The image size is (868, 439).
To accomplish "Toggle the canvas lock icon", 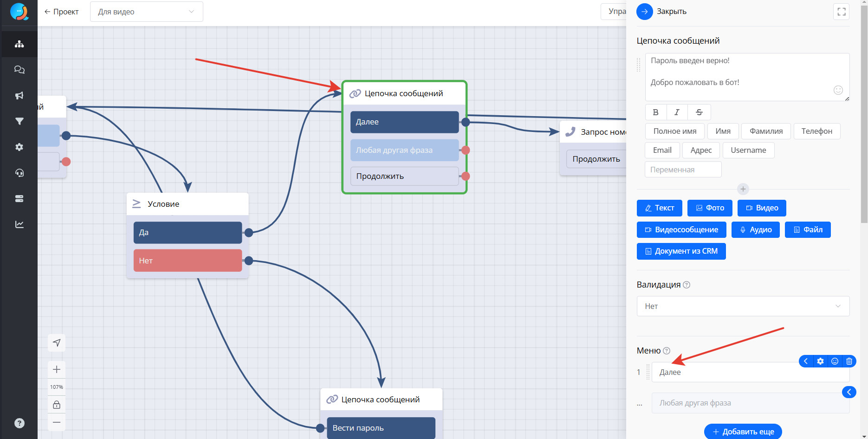I will pyautogui.click(x=57, y=405).
